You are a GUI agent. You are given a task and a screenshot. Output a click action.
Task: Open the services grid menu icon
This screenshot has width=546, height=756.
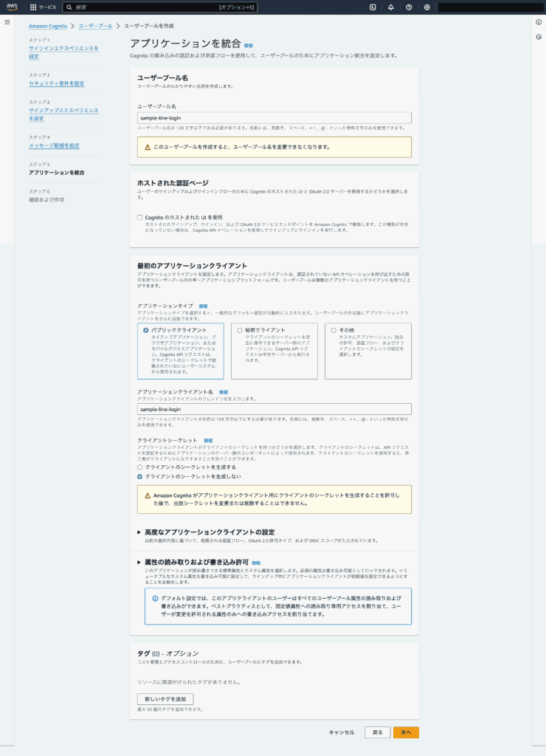33,7
